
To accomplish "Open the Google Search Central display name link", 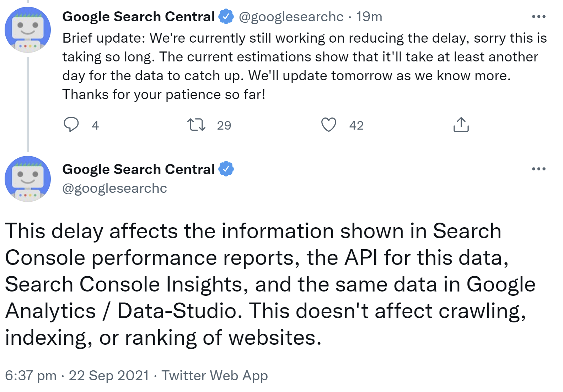I will 139,16.
